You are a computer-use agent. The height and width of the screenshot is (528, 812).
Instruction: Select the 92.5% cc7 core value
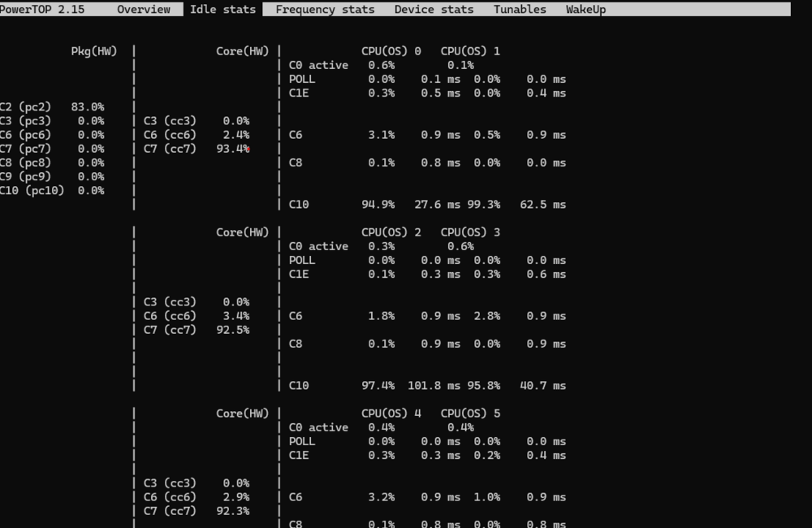point(232,330)
